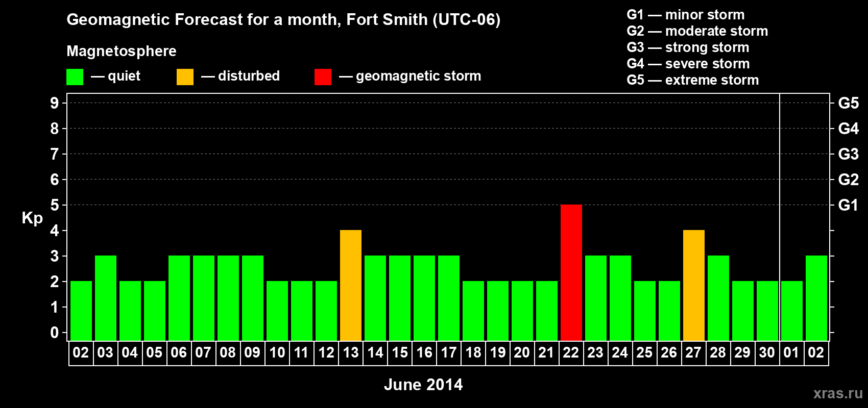
Task: Click the 'G5 — extreme storm' legend line
Action: click(x=692, y=80)
